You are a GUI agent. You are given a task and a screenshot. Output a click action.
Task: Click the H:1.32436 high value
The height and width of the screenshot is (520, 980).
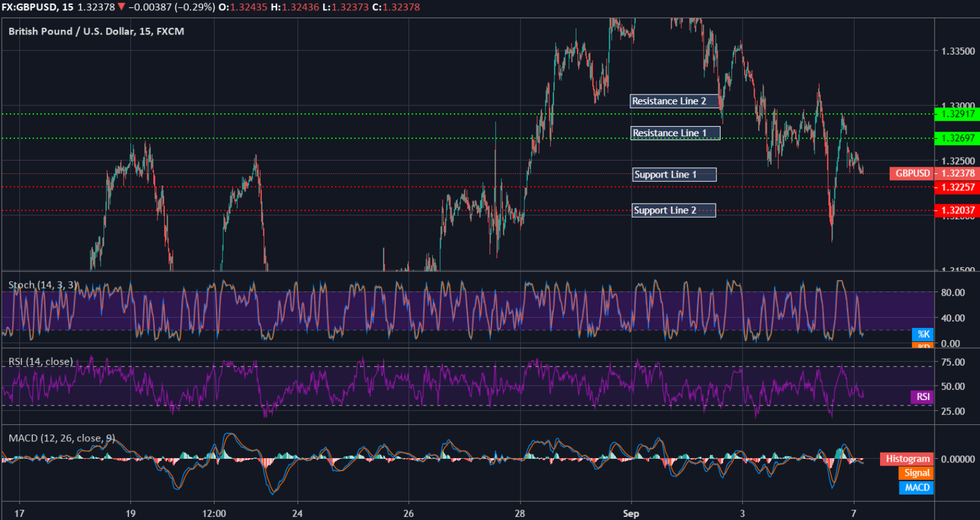pyautogui.click(x=295, y=7)
